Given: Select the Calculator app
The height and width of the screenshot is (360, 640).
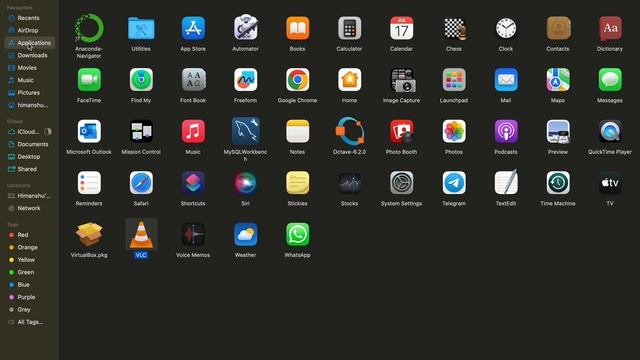Looking at the screenshot, I should click(349, 28).
